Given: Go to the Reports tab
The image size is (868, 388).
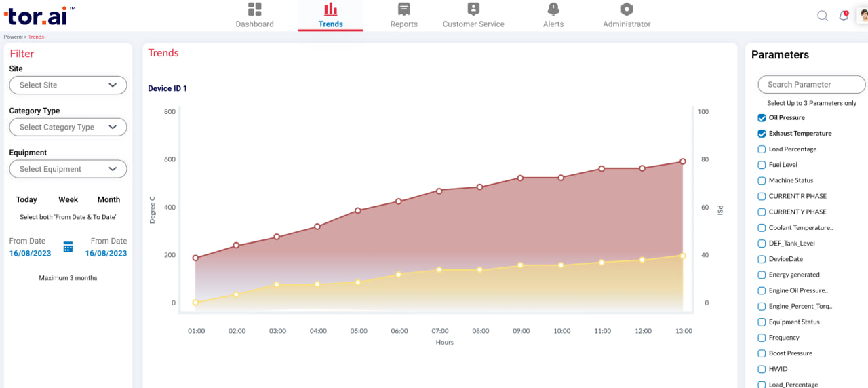Looking at the screenshot, I should click(x=404, y=24).
